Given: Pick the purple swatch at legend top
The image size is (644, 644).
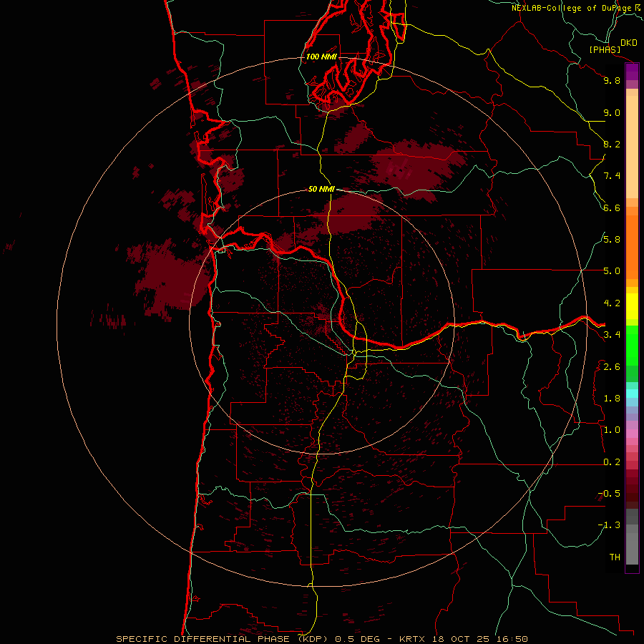Looking at the screenshot, I should coord(632,71).
